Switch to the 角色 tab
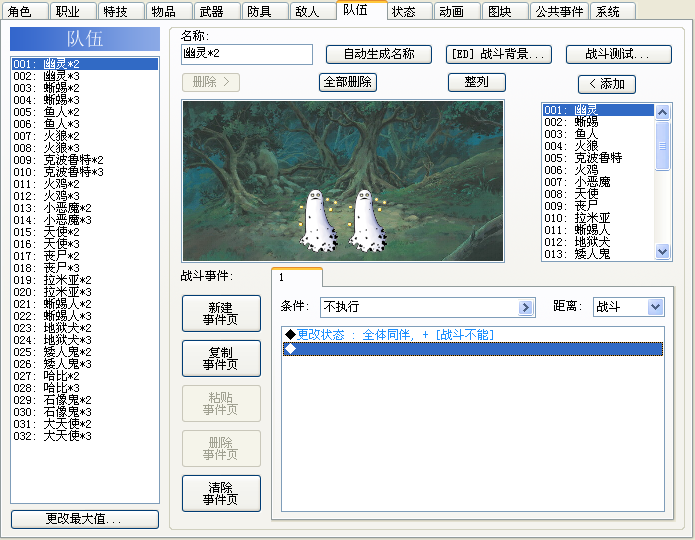Viewport: 695px width, 540px height. 24,11
